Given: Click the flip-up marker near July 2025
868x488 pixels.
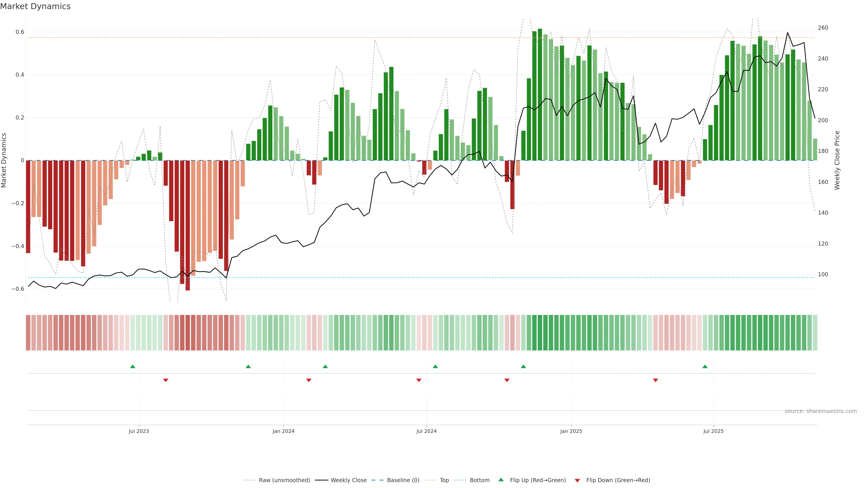Looking at the screenshot, I should (x=705, y=366).
